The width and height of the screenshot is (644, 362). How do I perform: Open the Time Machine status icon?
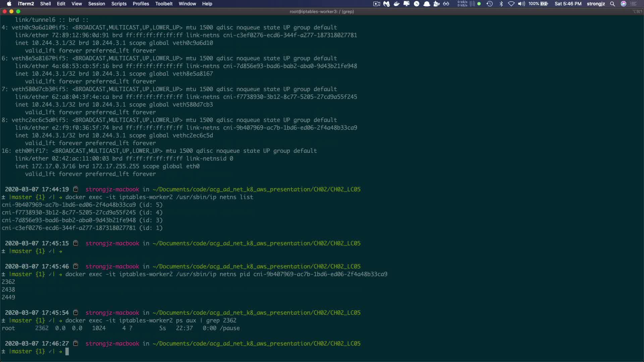pyautogui.click(x=489, y=4)
